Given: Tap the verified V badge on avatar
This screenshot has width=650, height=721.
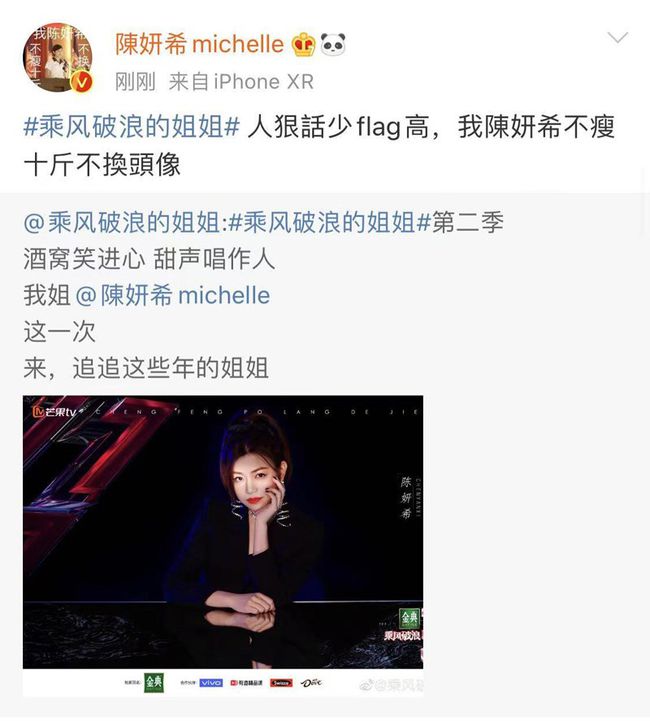Looking at the screenshot, I should [82, 82].
